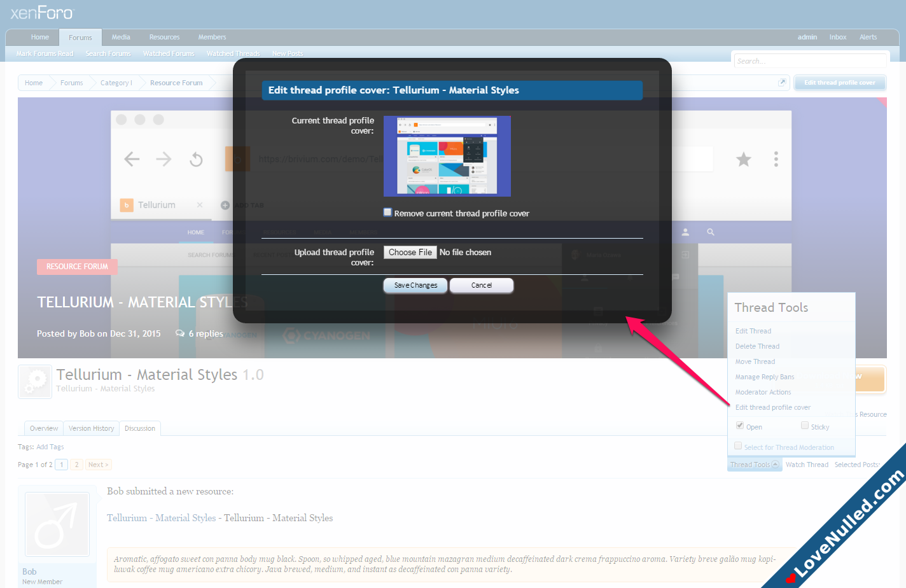The width and height of the screenshot is (906, 588).
Task: Click the orange button right of Thread Tools
Action: click(x=870, y=379)
